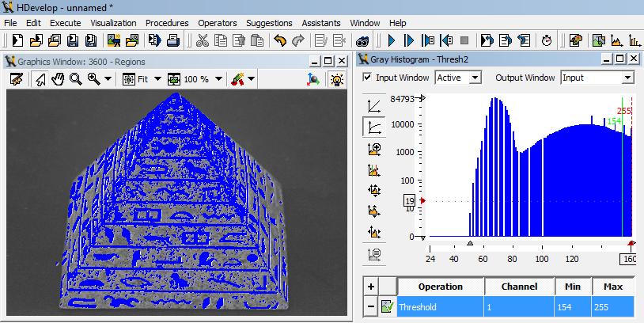Image resolution: width=644 pixels, height=323 pixels.
Task: Save the current program
Action: pyautogui.click(x=73, y=40)
